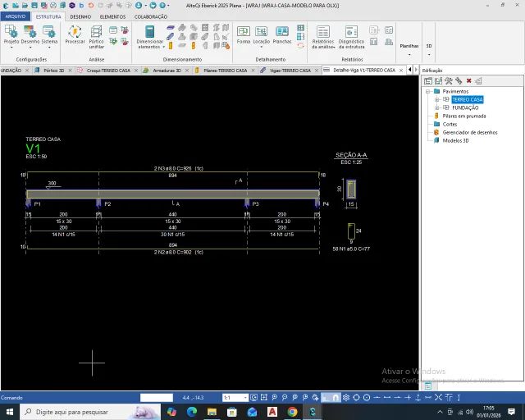Switch to the DESENHO ribbon tab
Image resolution: width=525 pixels, height=420 pixels.
tap(80, 16)
